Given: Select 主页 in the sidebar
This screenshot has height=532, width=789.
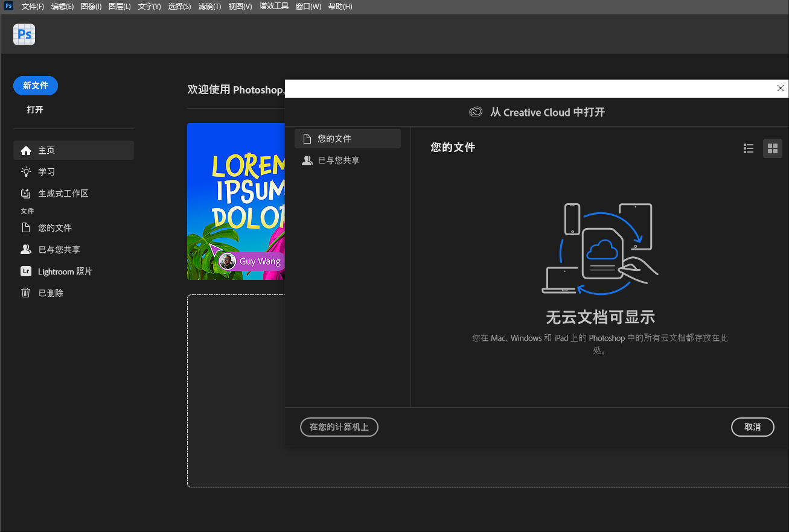Looking at the screenshot, I should pyautogui.click(x=74, y=150).
